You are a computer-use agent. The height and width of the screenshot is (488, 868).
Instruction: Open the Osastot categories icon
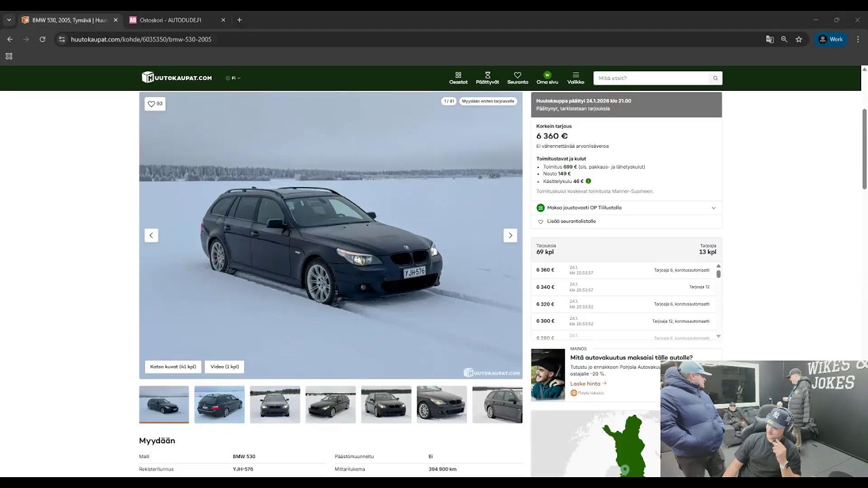(x=458, y=78)
